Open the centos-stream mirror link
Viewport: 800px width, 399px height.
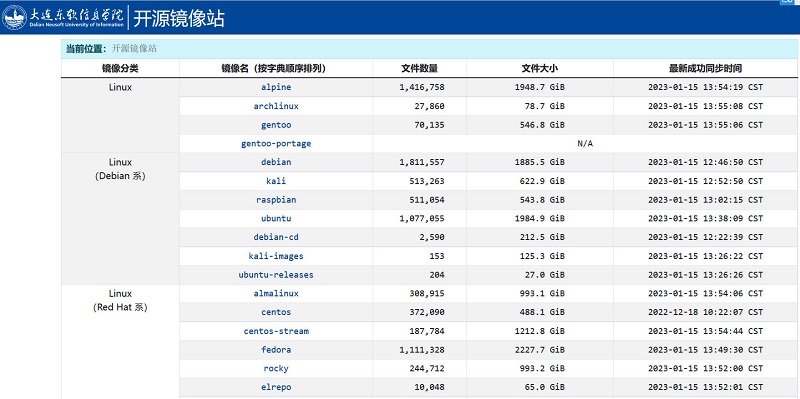[x=276, y=331]
